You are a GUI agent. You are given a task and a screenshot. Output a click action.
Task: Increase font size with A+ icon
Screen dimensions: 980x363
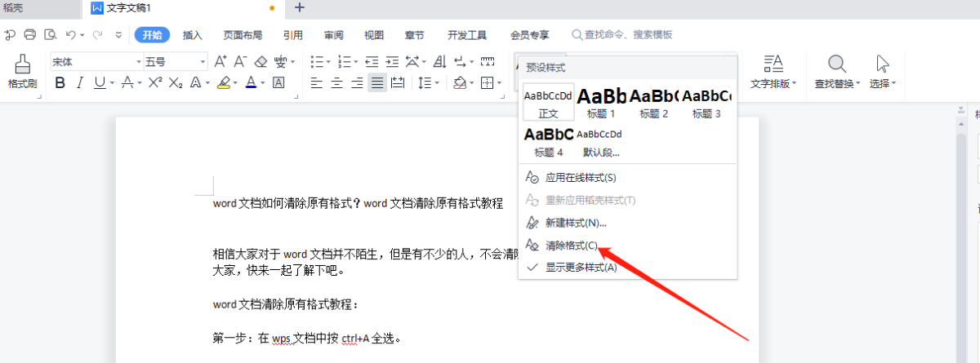pos(220,61)
